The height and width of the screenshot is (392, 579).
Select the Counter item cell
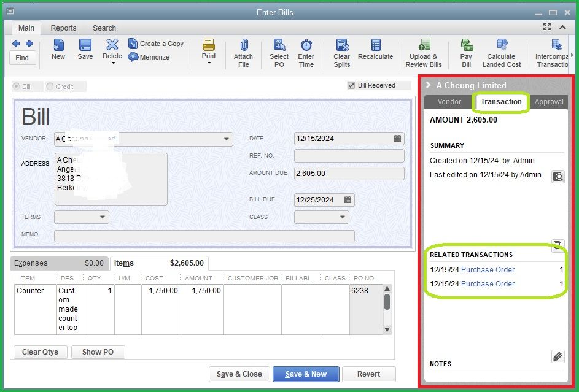tap(36, 309)
